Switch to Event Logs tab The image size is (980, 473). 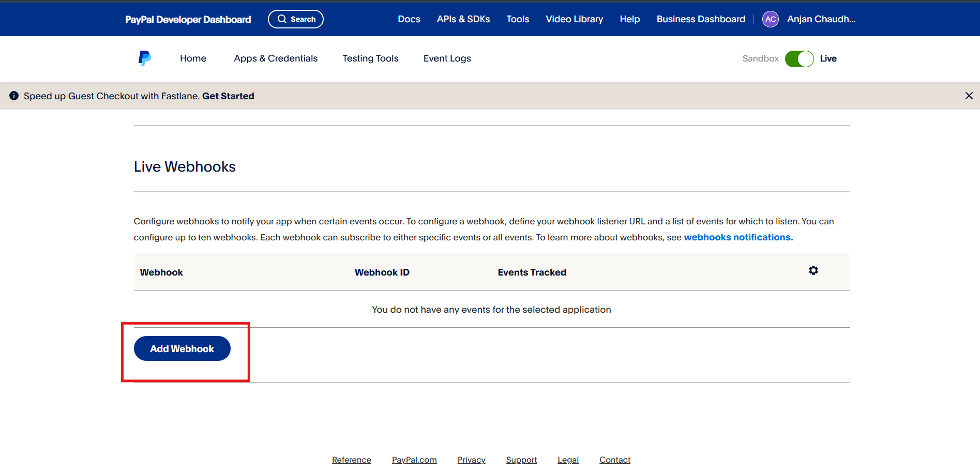[447, 58]
